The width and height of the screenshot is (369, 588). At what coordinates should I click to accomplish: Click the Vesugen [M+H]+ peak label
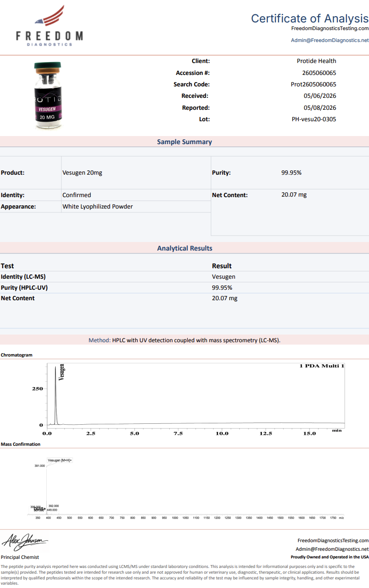(60, 461)
